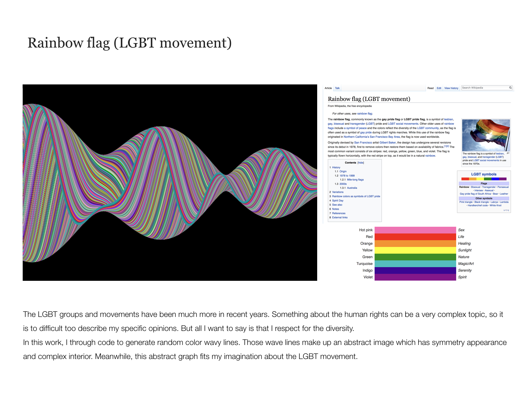This screenshot has width=532, height=399.
Task: Switch to the Read tab
Action: click(430, 88)
